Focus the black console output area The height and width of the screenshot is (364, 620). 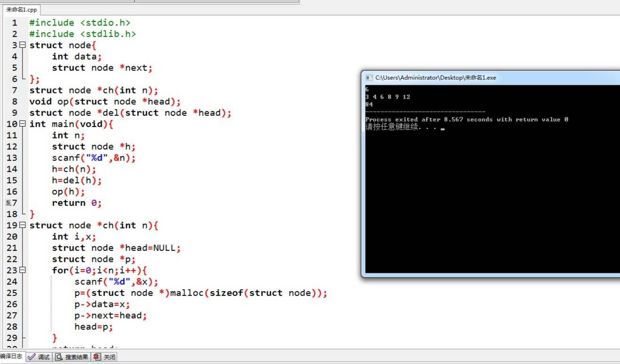point(493,188)
